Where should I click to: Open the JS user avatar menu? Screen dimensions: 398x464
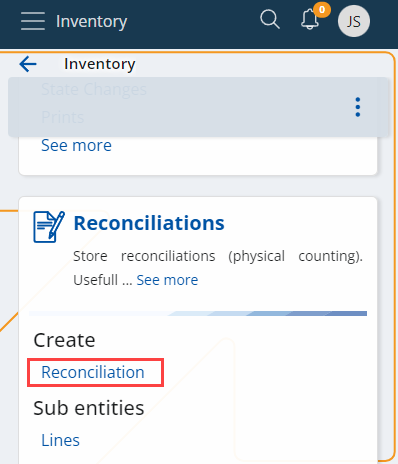coord(354,21)
